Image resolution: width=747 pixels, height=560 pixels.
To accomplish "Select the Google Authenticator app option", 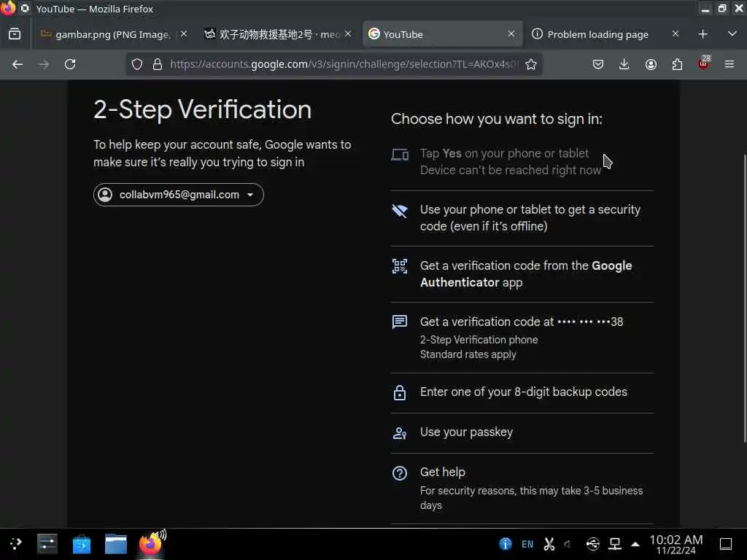I will pyautogui.click(x=522, y=274).
